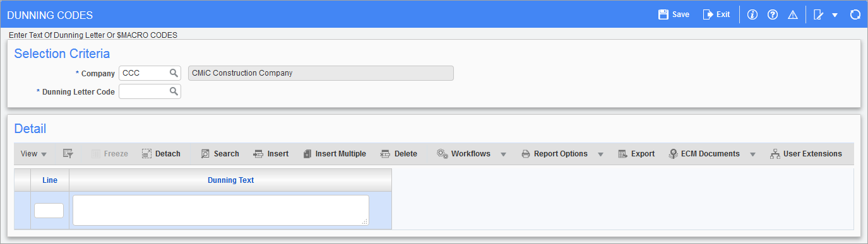The image size is (868, 244).
Task: Click the Report Options toolbar button
Action: (554, 154)
